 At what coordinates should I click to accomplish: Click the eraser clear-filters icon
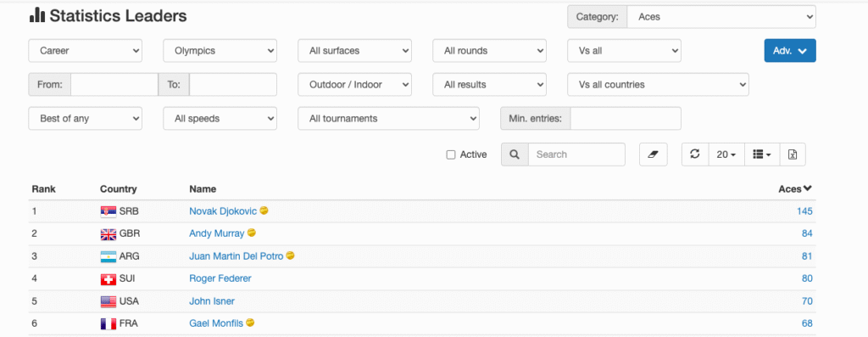coord(654,154)
